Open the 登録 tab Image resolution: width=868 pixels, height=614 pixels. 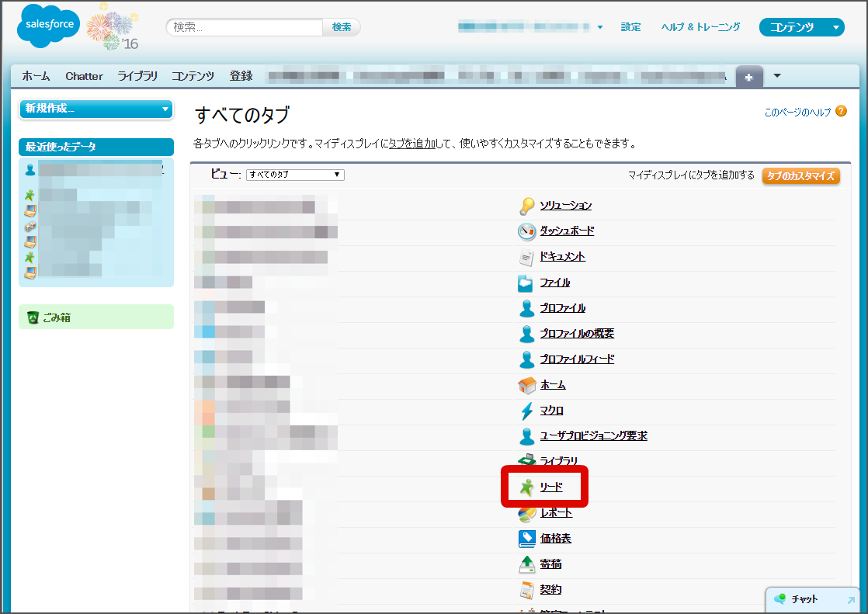(241, 76)
